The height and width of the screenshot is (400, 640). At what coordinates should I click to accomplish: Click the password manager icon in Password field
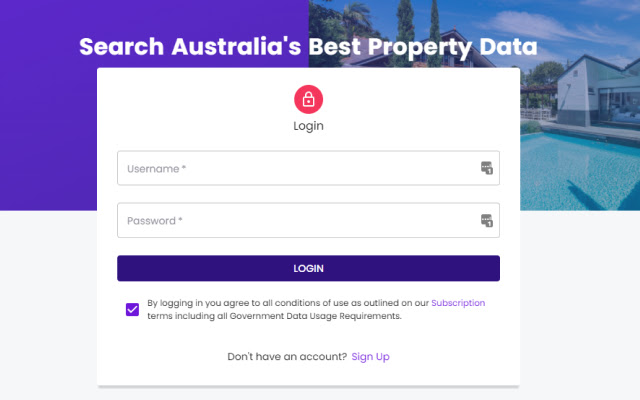[x=487, y=220]
